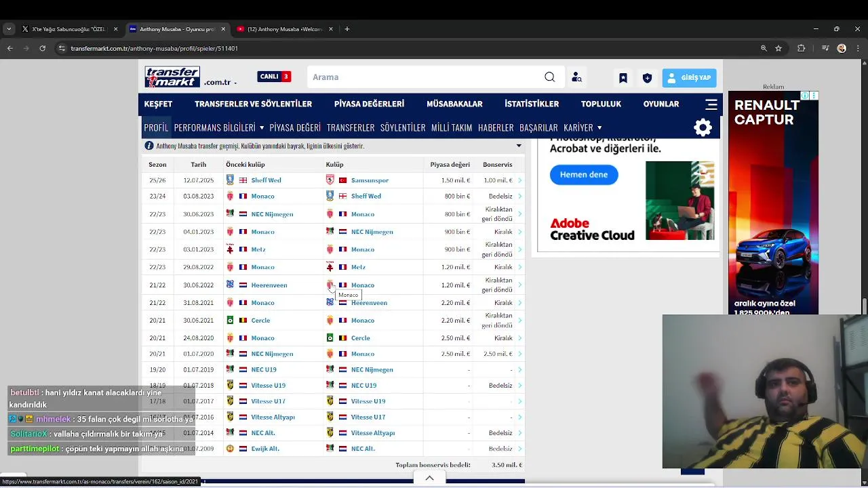The width and height of the screenshot is (868, 488).
Task: Open the Piyasa Değerleri main menu
Action: pyautogui.click(x=369, y=104)
